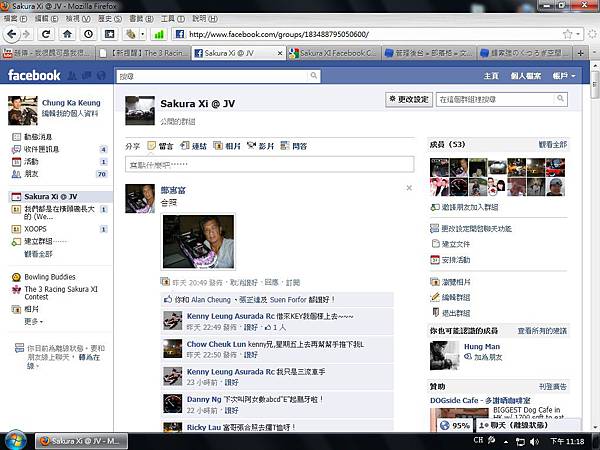Go back with the browser back arrow

11,34
